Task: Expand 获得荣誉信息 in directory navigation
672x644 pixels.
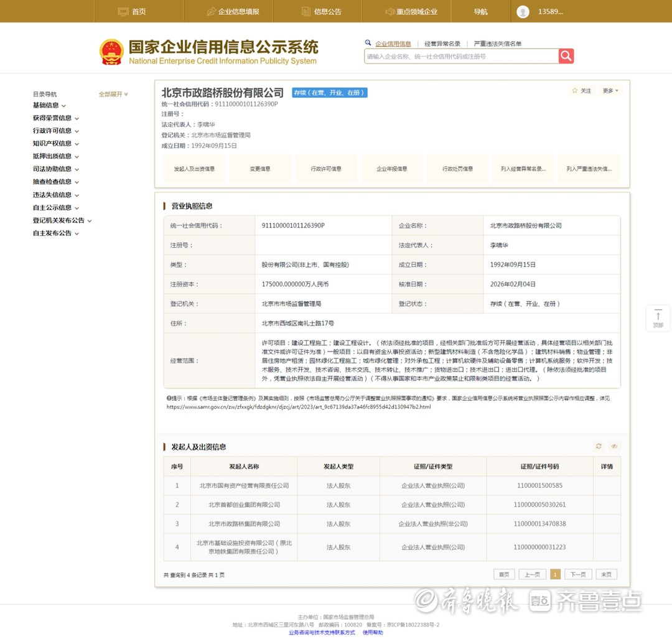Action: (56, 118)
